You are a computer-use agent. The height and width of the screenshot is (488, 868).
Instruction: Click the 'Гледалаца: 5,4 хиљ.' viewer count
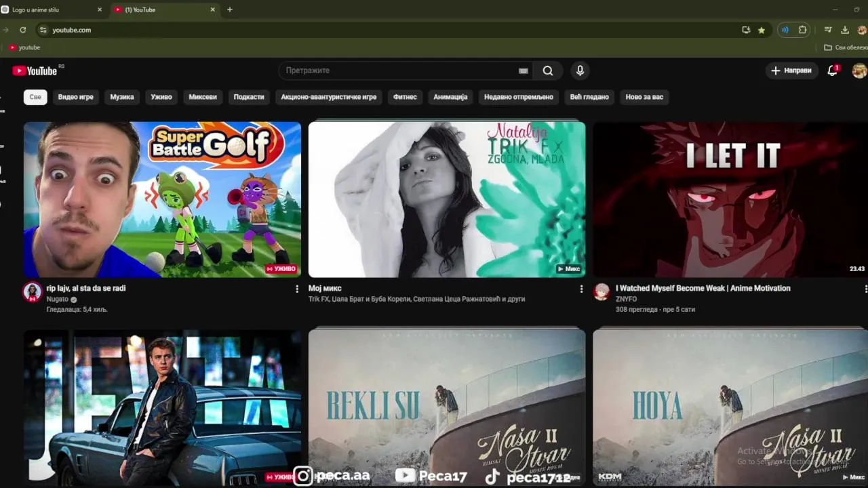coord(77,309)
